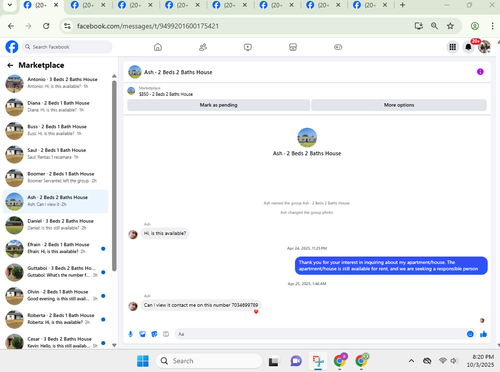
Task: Switch to the fourth Facebook browser tab
Action: (183, 5)
